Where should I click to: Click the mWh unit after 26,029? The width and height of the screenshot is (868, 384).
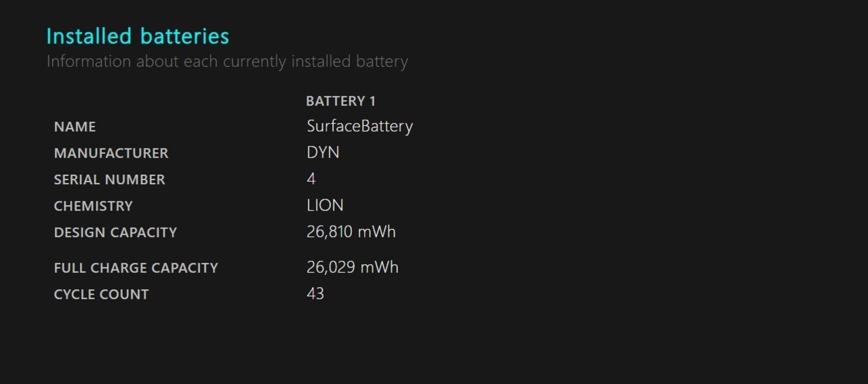point(379,268)
